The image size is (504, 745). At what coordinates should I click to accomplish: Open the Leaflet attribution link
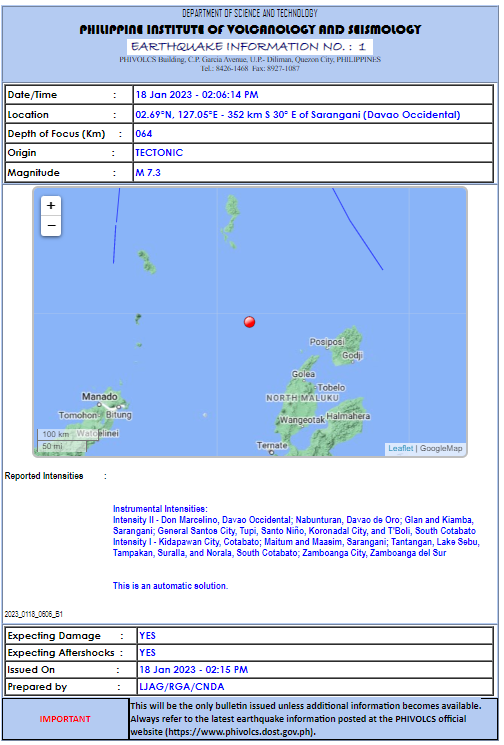pyautogui.click(x=400, y=448)
